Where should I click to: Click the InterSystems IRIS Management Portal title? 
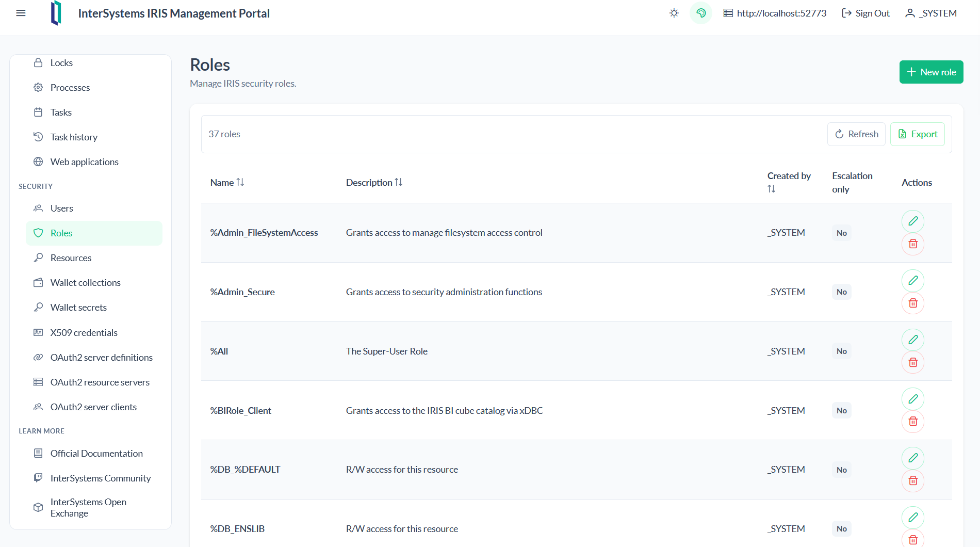click(x=174, y=13)
